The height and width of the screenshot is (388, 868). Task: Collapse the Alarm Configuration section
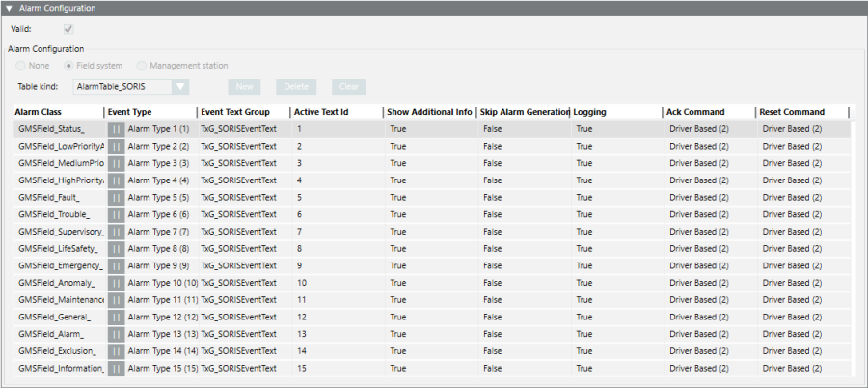click(9, 8)
